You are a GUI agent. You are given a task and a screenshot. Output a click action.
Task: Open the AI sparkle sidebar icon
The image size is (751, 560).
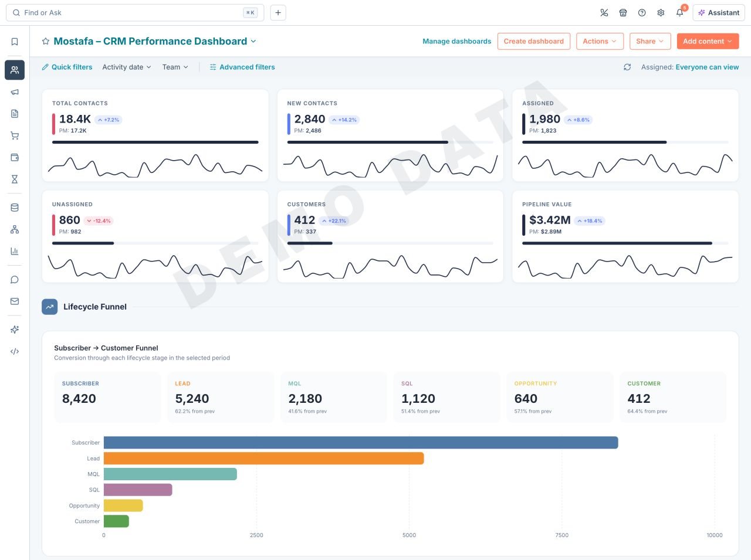tap(15, 330)
